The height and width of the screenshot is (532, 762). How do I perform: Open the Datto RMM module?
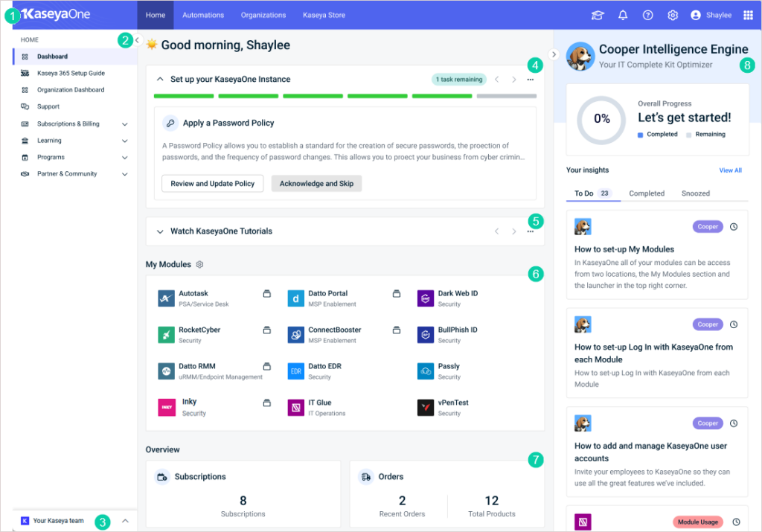(x=209, y=371)
